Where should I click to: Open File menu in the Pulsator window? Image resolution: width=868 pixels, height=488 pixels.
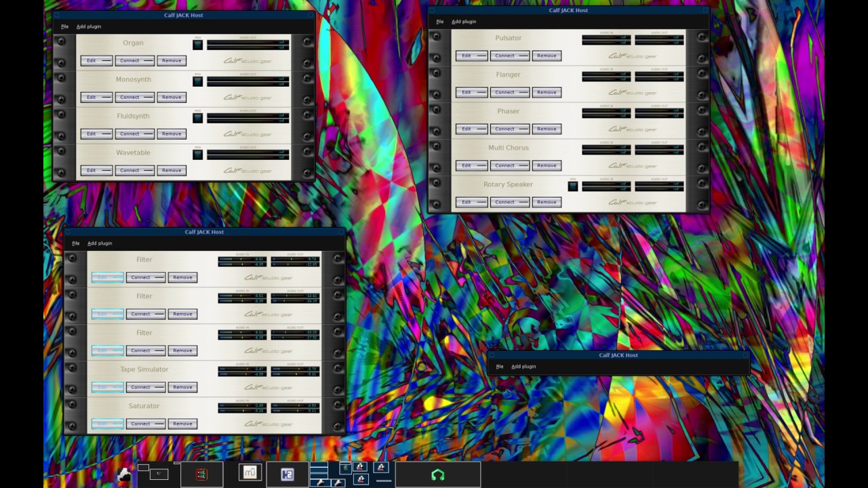pos(439,22)
